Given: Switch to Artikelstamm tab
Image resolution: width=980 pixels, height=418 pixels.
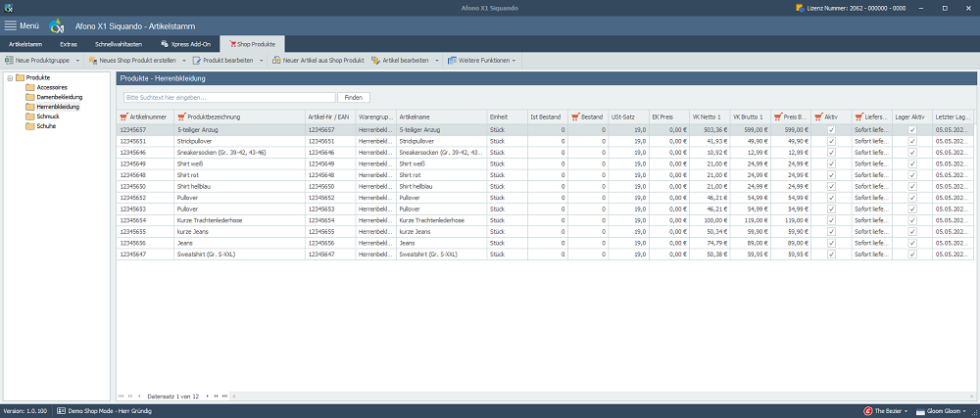Looking at the screenshot, I should tap(25, 44).
